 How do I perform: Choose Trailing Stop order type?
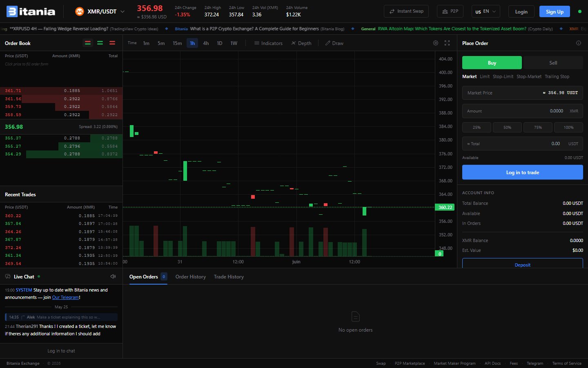tap(557, 76)
